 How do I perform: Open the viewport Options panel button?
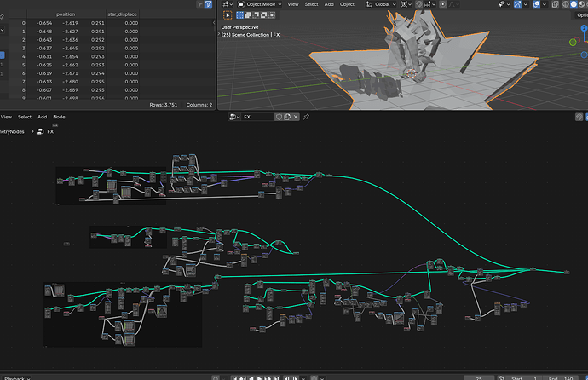[581, 15]
